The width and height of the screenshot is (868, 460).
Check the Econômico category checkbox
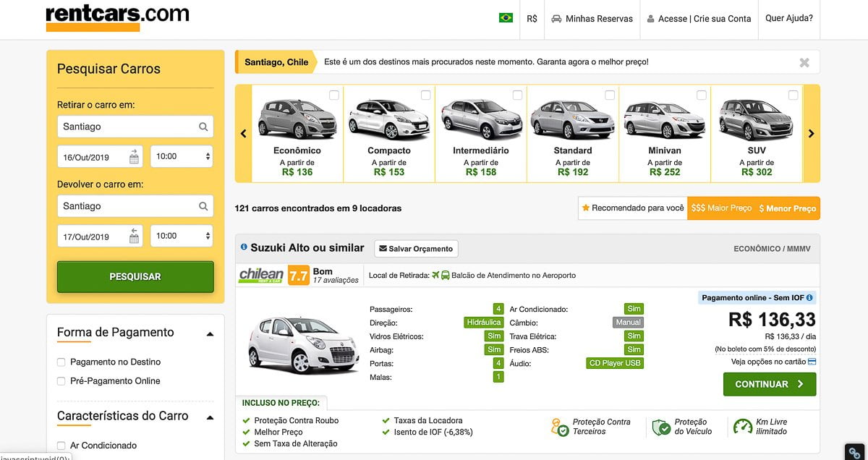333,95
